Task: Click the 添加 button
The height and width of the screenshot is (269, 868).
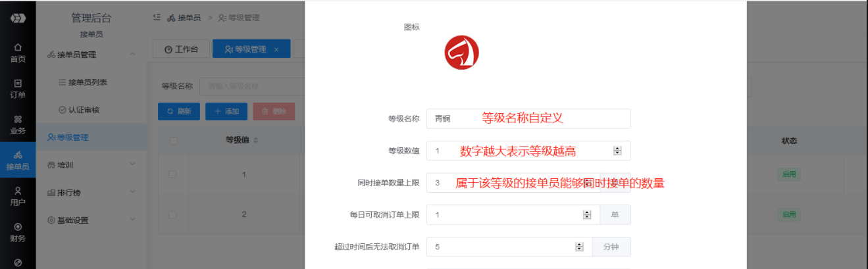Action: point(226,112)
